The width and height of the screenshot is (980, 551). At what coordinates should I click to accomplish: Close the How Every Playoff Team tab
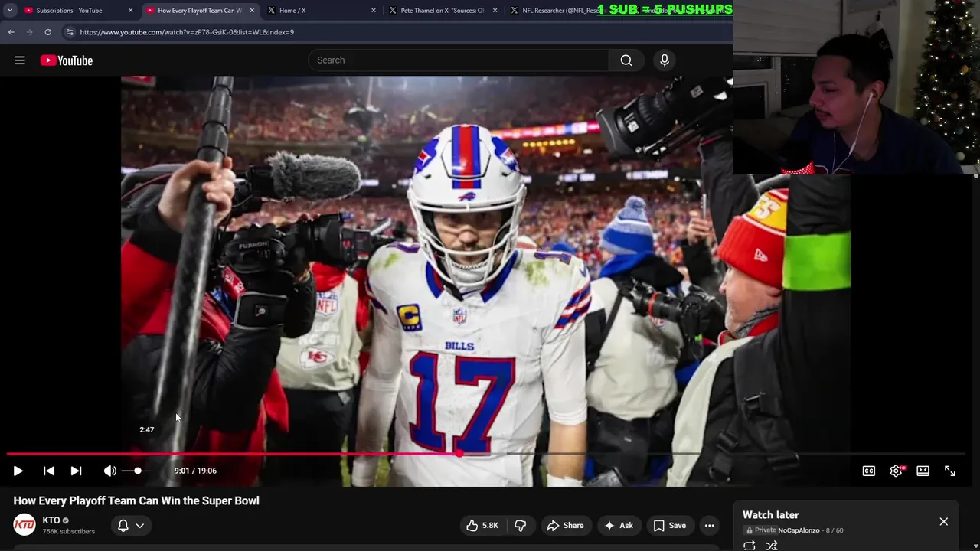[x=252, y=11]
